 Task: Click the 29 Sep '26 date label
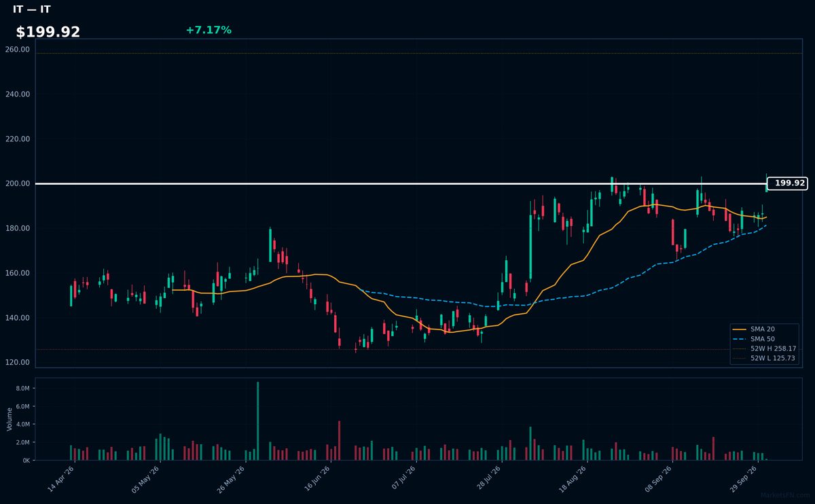(x=744, y=479)
